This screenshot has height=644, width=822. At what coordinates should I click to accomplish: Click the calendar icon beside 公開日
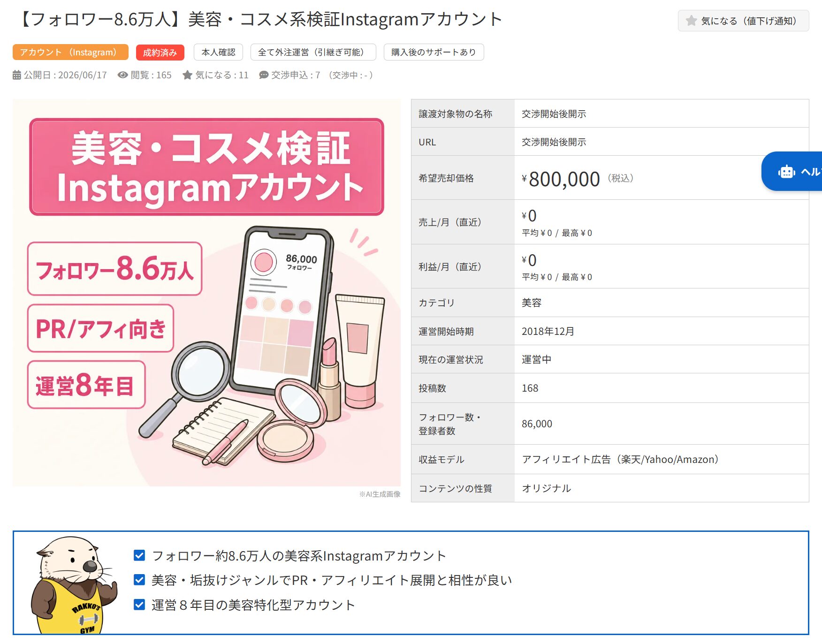(x=17, y=75)
